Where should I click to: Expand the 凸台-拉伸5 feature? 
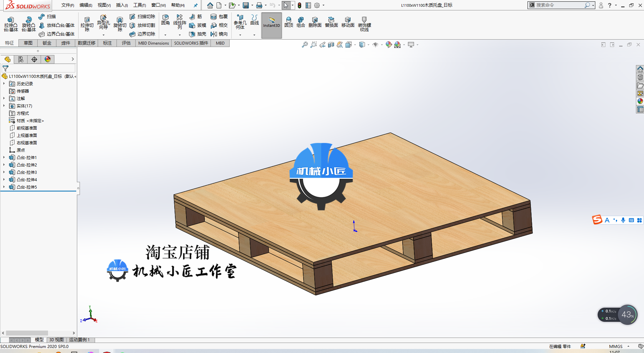(x=4, y=187)
